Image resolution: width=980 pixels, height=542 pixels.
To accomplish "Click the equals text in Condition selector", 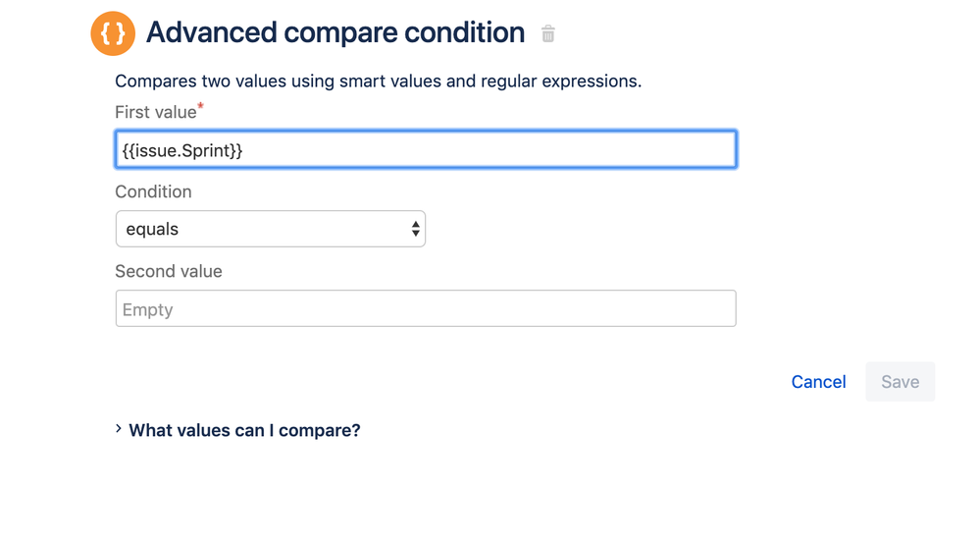I will pyautogui.click(x=153, y=229).
